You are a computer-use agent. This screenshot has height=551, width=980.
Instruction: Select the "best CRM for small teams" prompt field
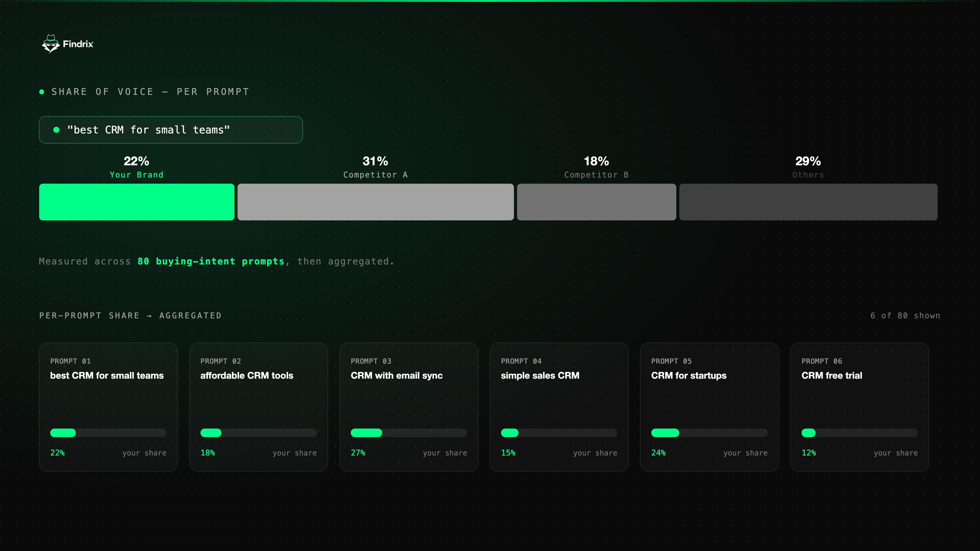(171, 130)
